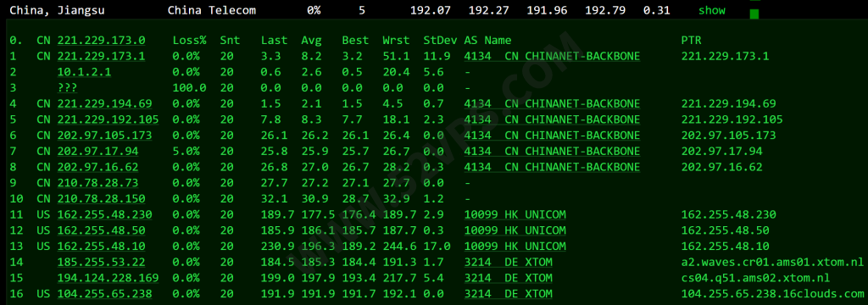Open IP link 221.229.192.105 in hop 5
This screenshot has height=305, width=868.
108,119
